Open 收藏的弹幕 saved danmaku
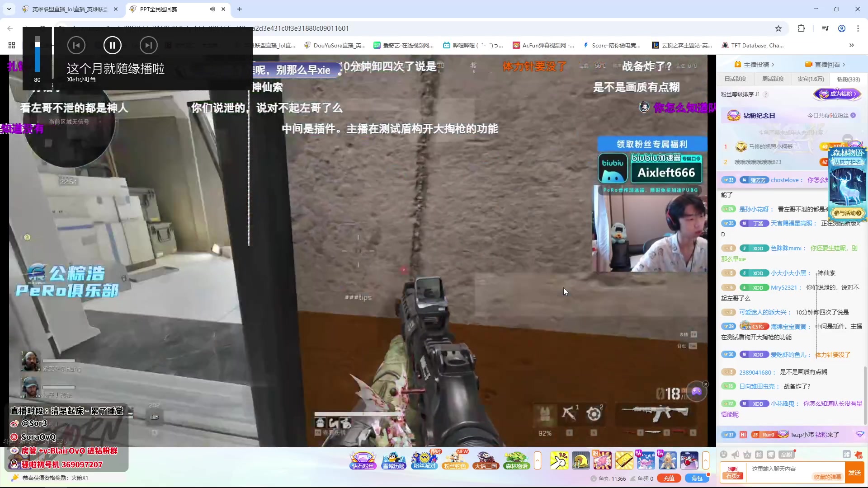 pyautogui.click(x=827, y=477)
